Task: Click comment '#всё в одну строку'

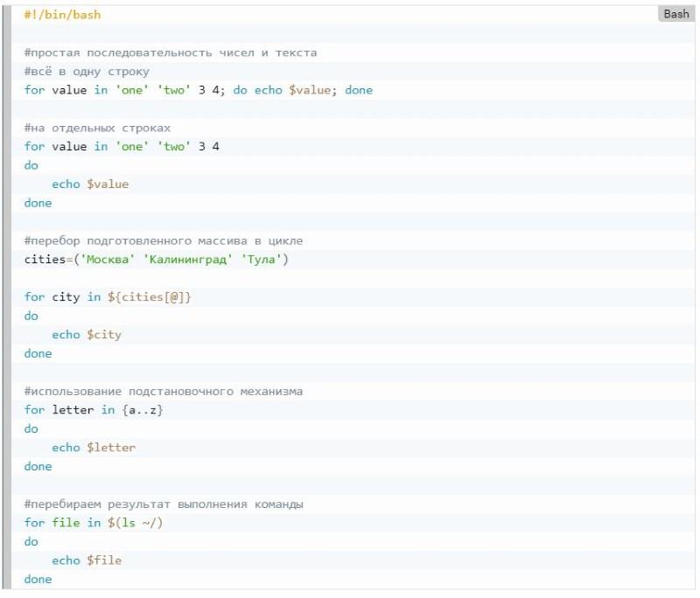Action: 87,72
